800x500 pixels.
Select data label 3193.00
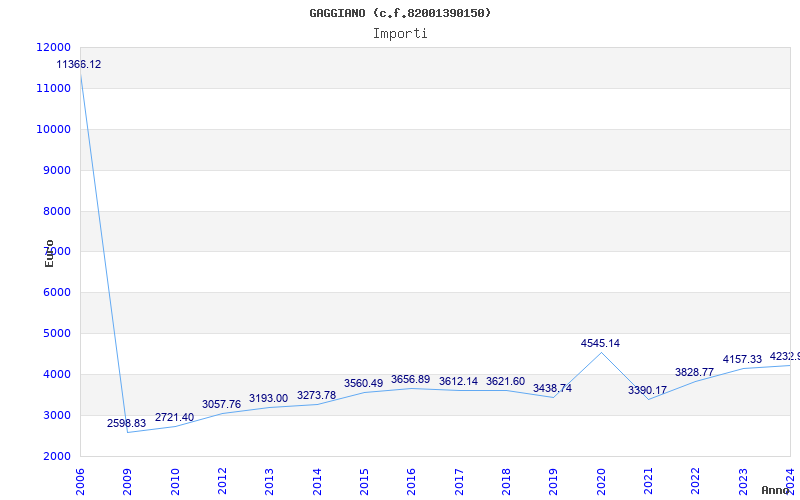[x=268, y=398]
